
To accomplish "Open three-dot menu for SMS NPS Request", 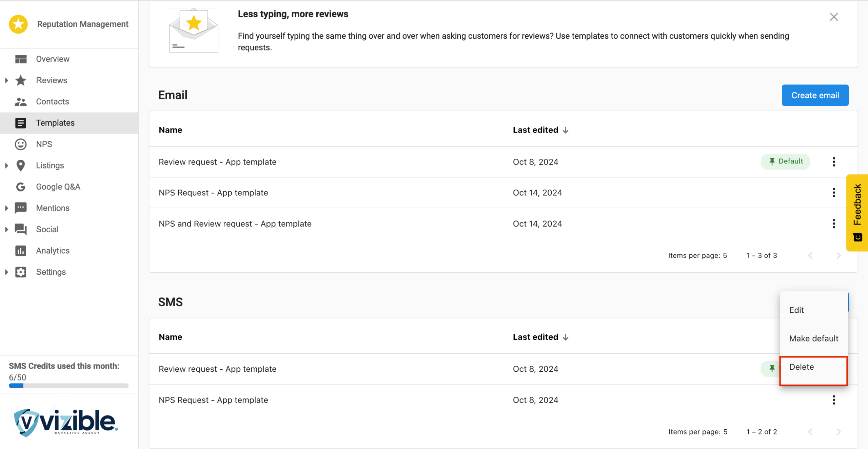I will [x=834, y=400].
